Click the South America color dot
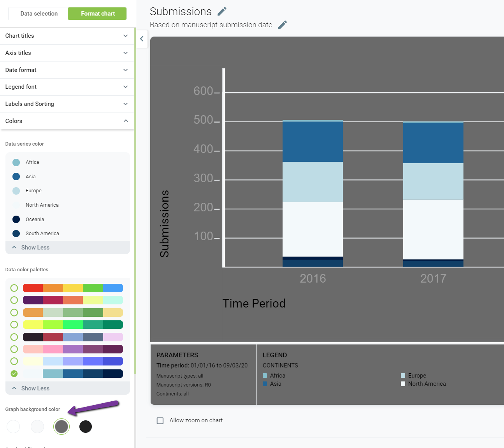 [x=16, y=234]
